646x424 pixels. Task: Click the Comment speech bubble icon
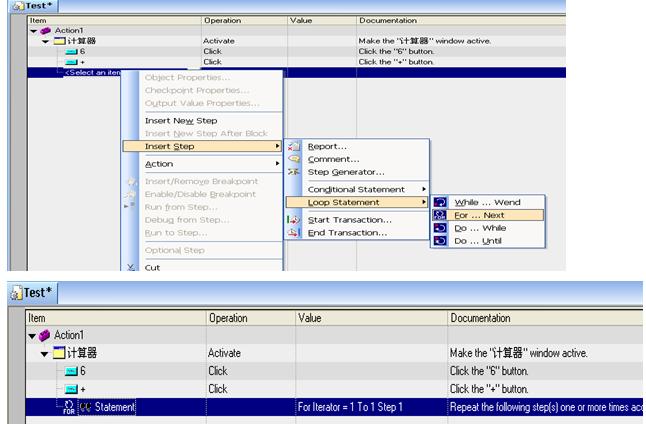pyautogui.click(x=294, y=159)
